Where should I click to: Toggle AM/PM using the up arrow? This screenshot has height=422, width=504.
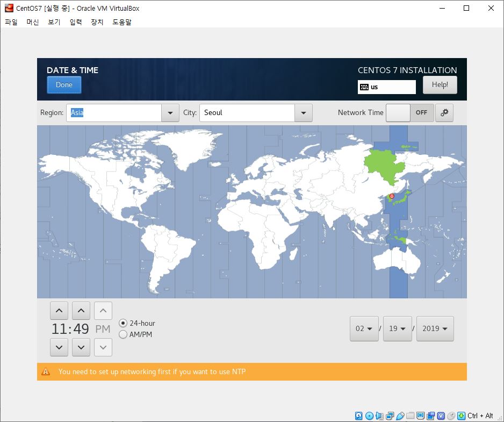click(103, 311)
